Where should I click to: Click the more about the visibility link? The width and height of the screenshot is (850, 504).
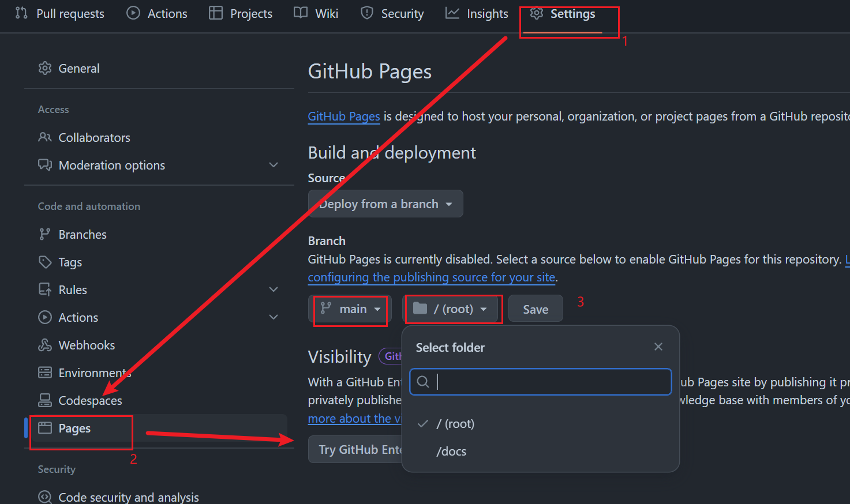355,418
